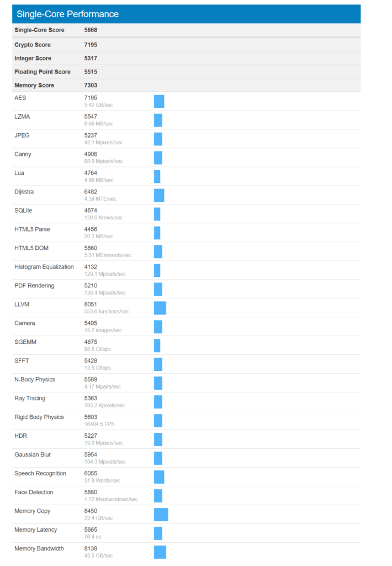This screenshot has height=566, width=392.
Task: Select the Face Detection label
Action: (x=34, y=492)
